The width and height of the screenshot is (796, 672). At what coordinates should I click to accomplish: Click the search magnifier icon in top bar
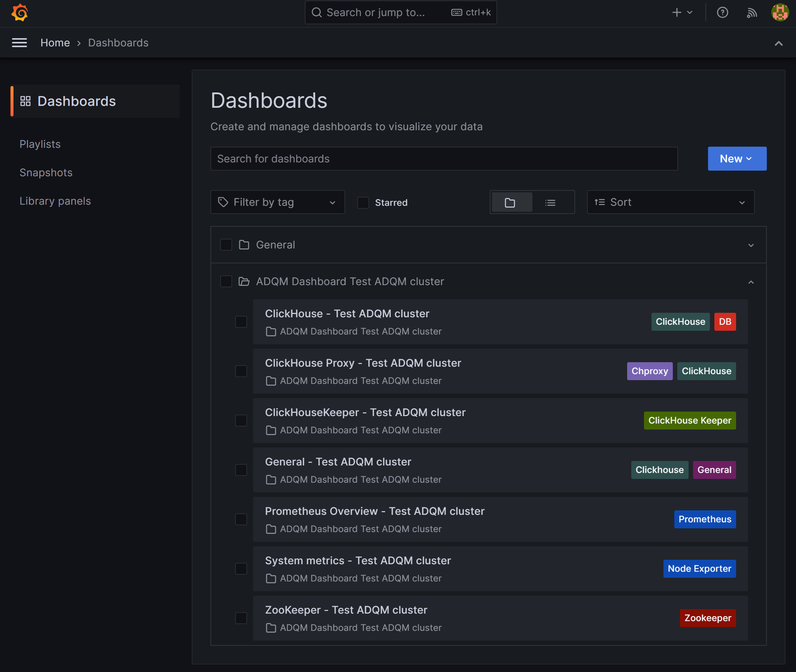[316, 13]
